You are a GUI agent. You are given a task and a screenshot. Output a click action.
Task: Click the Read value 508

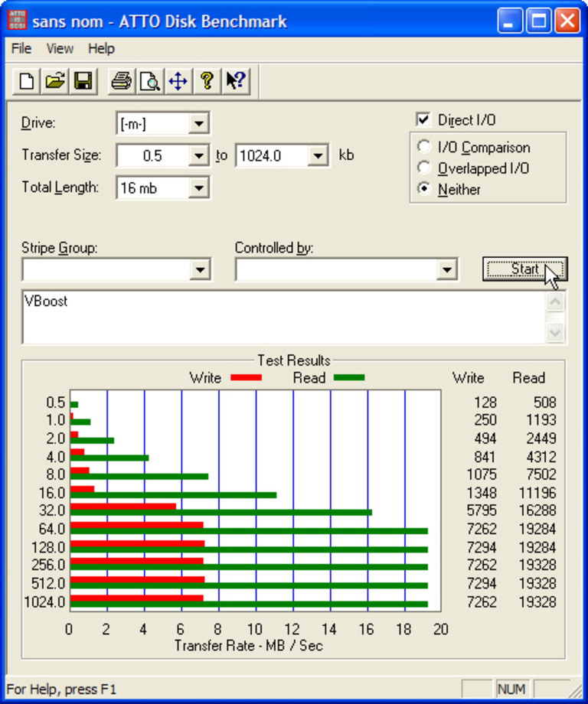[545, 403]
